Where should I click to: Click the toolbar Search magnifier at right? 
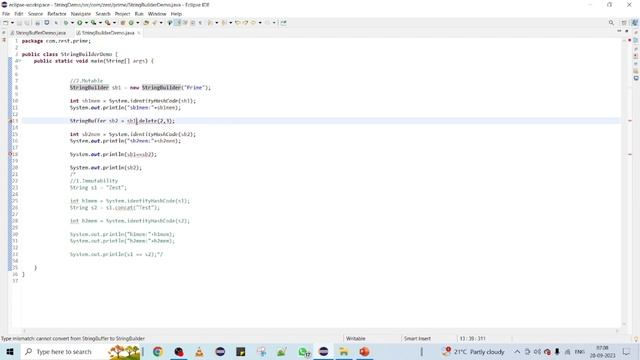pos(611,23)
